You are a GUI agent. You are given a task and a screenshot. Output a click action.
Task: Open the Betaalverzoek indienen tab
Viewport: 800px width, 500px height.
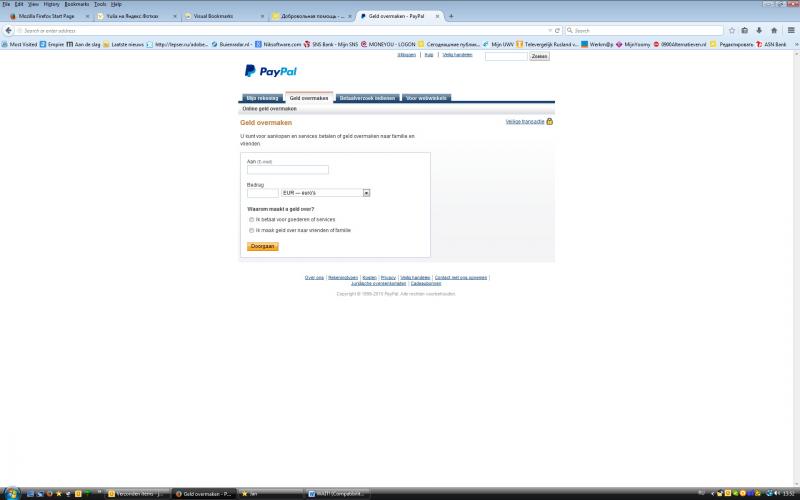(367, 98)
